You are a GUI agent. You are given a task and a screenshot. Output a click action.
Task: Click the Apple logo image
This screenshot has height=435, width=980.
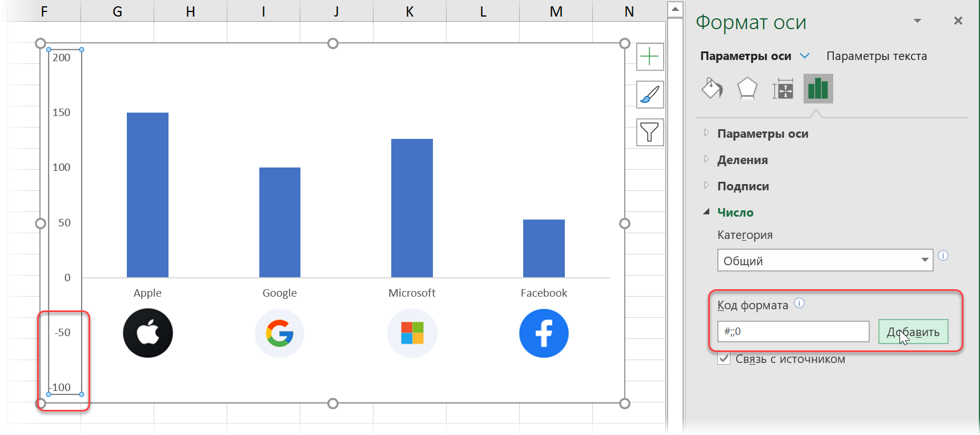pyautogui.click(x=148, y=333)
